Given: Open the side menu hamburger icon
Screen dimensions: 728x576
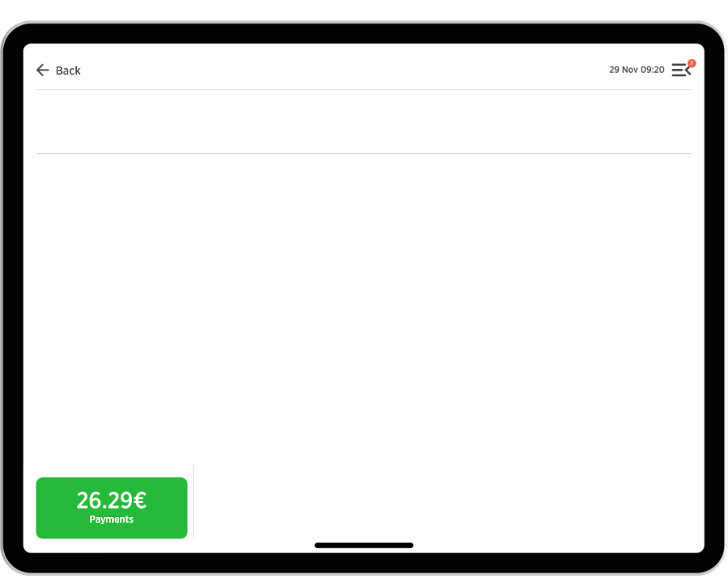Looking at the screenshot, I should [x=681, y=70].
